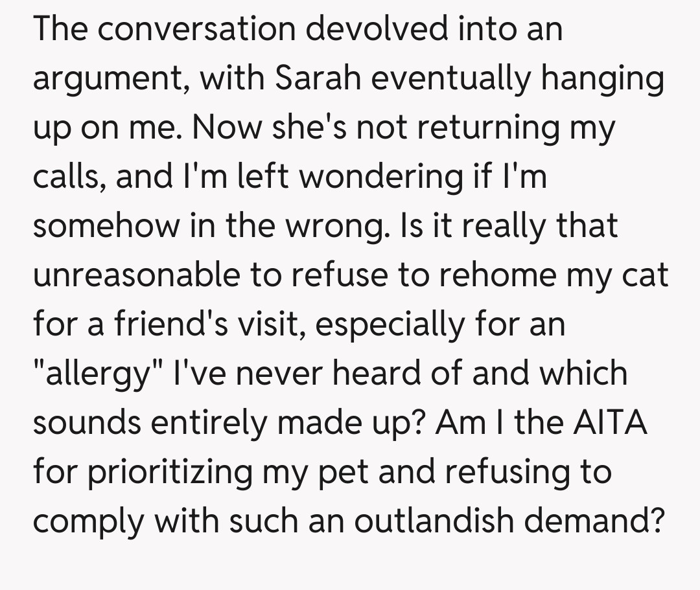Screen dimensions: 700x590
Task: Click the word "AITA"
Action: (x=611, y=423)
